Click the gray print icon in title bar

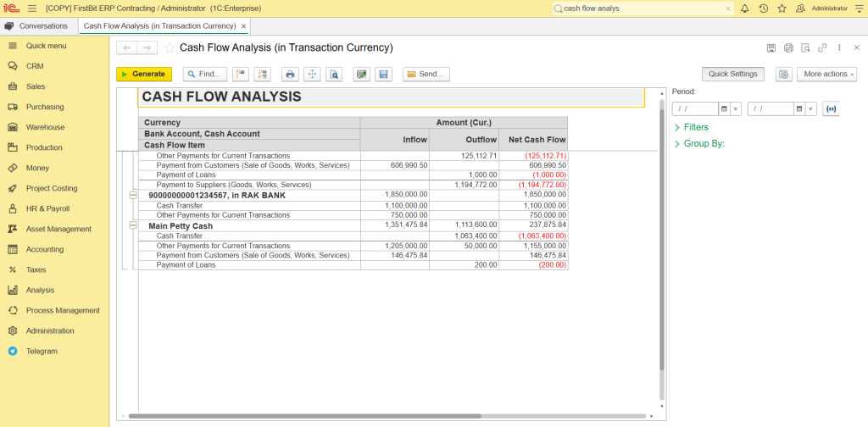[x=789, y=48]
